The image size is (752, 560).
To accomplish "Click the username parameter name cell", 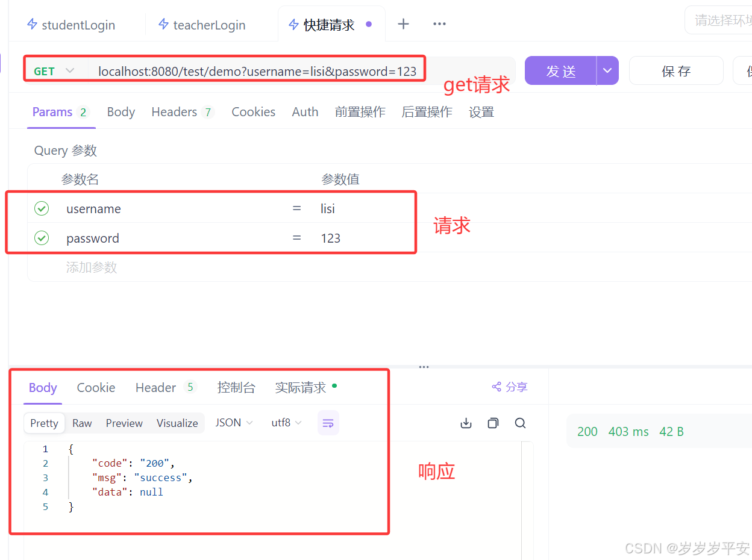I will (93, 209).
